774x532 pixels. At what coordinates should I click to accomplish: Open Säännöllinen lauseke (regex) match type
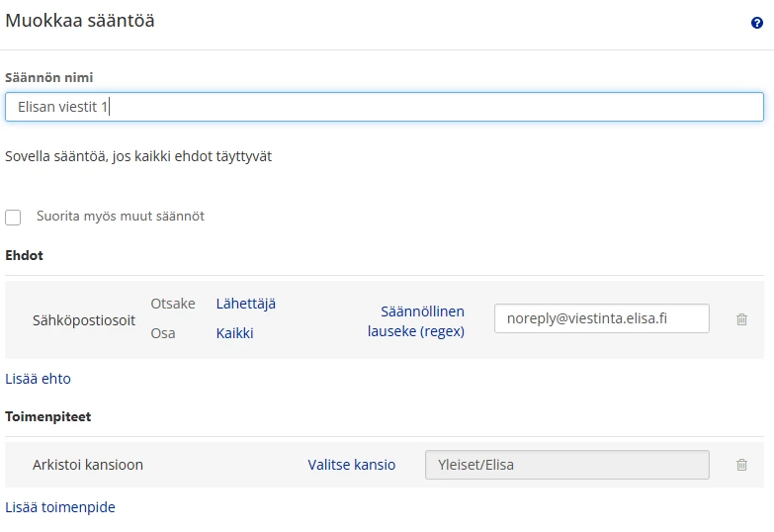click(x=415, y=321)
